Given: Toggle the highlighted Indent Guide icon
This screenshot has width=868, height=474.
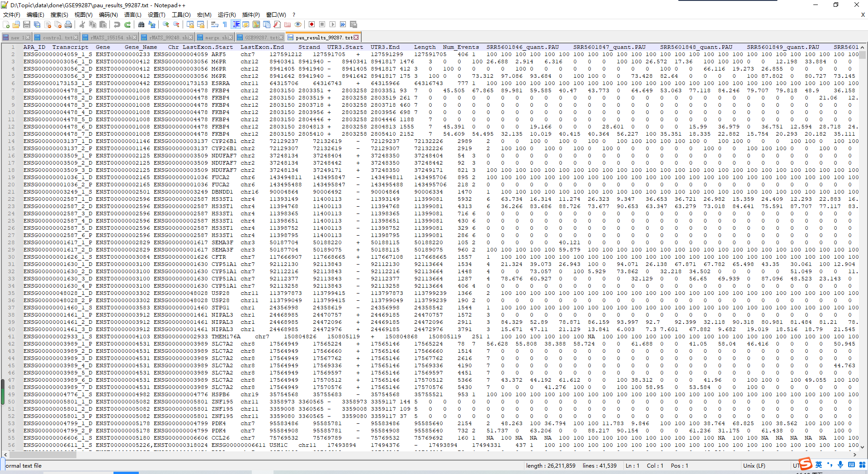Looking at the screenshot, I should [236, 24].
